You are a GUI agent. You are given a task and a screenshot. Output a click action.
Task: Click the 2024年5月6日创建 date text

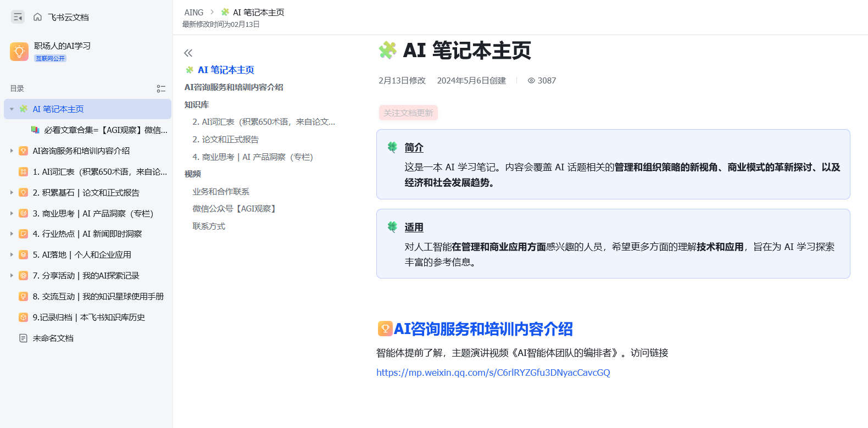471,80
